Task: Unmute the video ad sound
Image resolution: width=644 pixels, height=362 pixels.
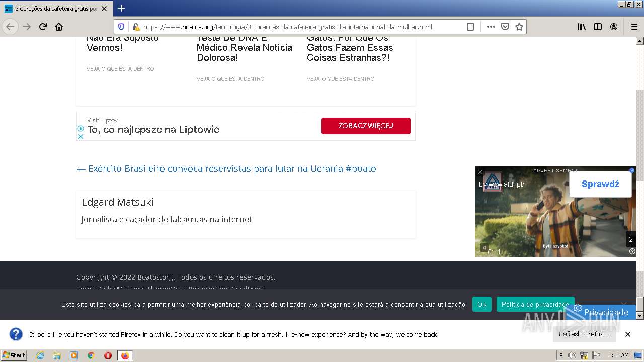Action: [484, 247]
